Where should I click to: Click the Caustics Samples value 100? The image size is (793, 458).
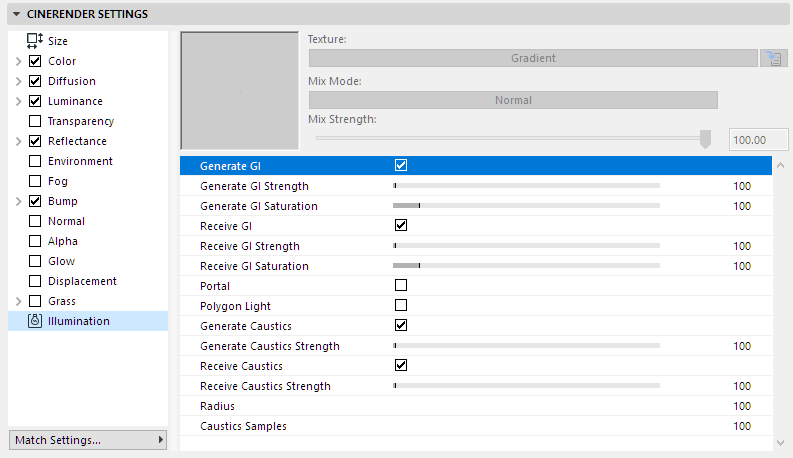click(x=742, y=426)
